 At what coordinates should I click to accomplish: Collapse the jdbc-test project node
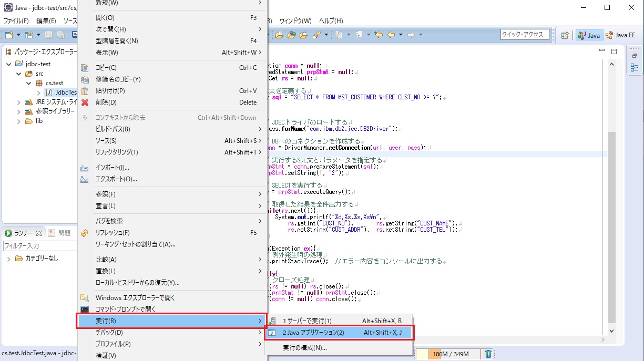[8, 64]
